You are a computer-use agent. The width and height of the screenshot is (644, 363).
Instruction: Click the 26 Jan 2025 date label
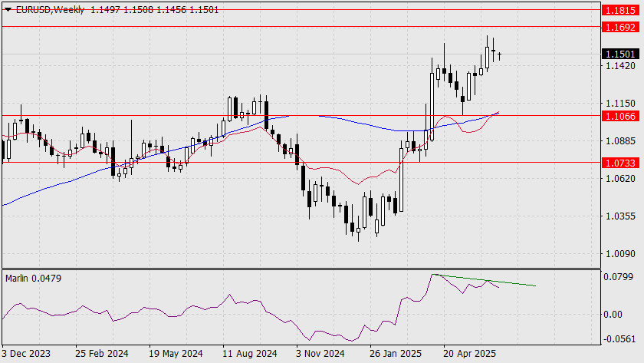(x=396, y=354)
